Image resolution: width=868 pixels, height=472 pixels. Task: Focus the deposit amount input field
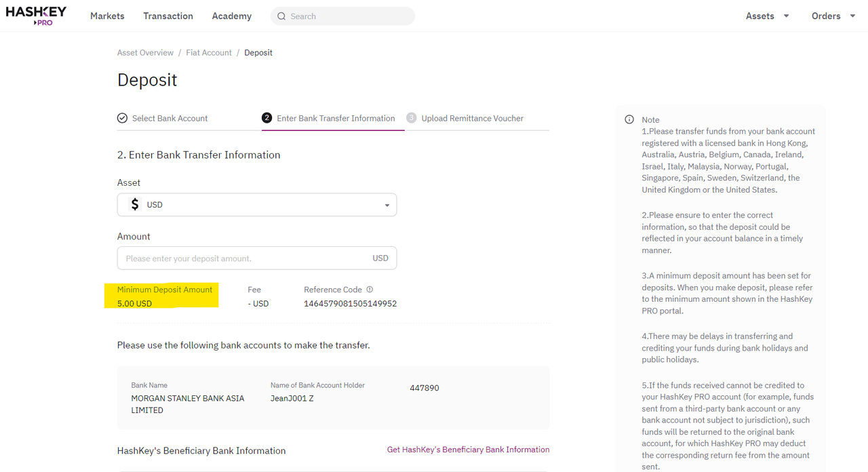point(257,258)
